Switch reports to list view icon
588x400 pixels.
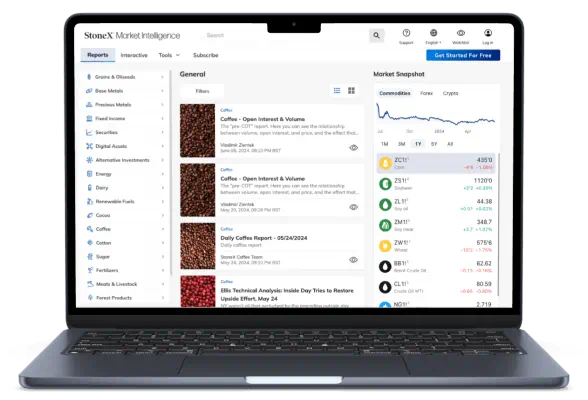coord(337,91)
